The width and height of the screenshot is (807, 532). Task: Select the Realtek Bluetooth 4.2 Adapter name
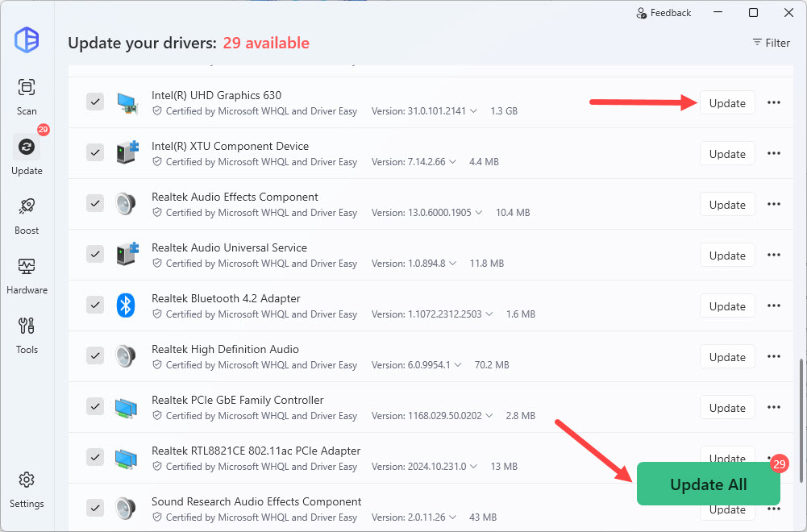click(x=226, y=298)
